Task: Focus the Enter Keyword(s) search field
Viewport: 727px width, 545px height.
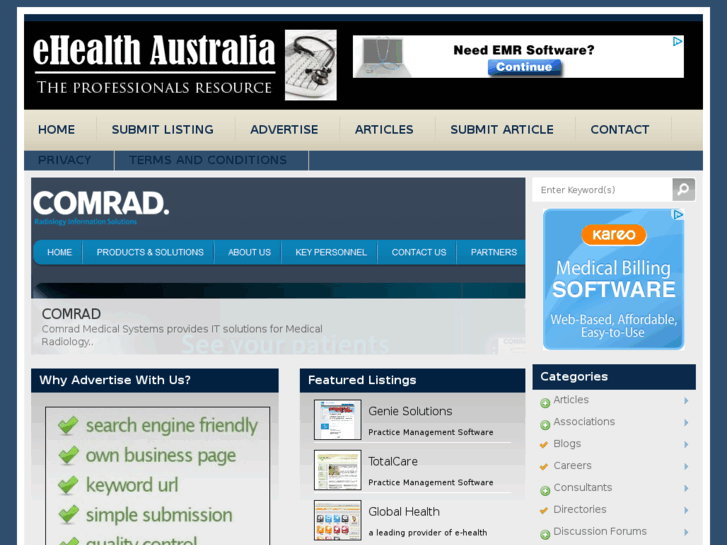Action: [602, 190]
